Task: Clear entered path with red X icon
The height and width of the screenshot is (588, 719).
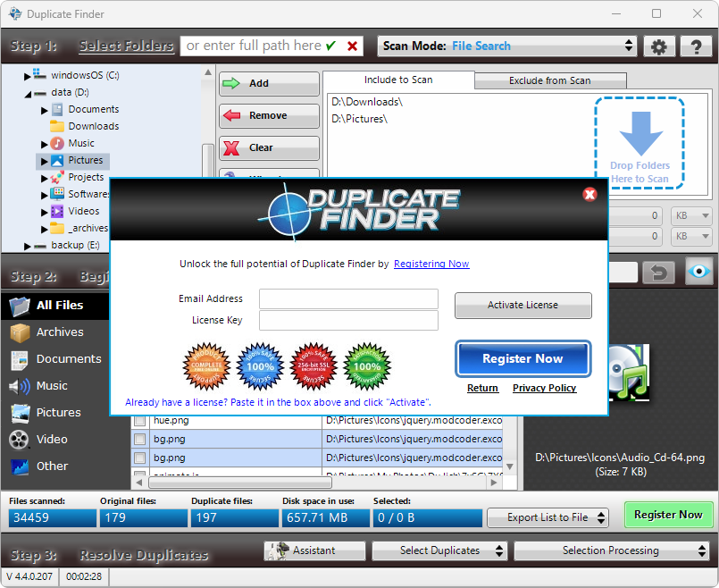Action: click(x=352, y=46)
